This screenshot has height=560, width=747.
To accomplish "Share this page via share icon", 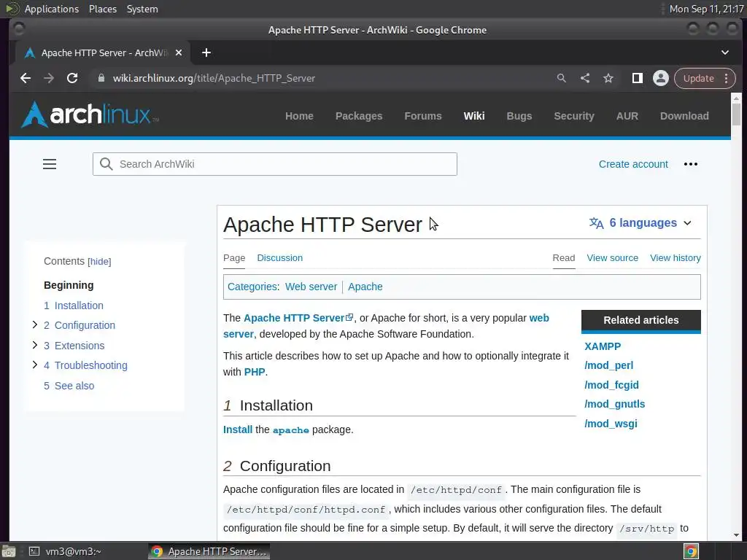I will pos(585,78).
